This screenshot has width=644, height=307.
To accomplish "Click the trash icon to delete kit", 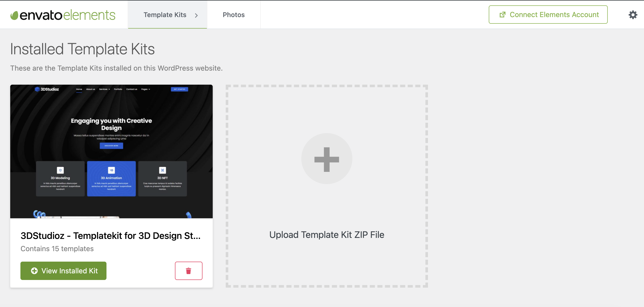I will click(x=188, y=271).
